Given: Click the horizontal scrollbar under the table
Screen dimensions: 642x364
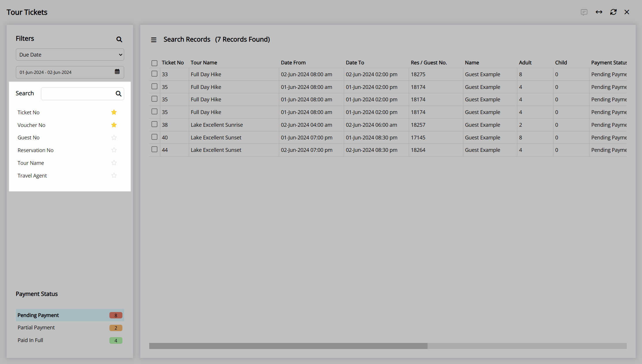Looking at the screenshot, I should [x=288, y=346].
